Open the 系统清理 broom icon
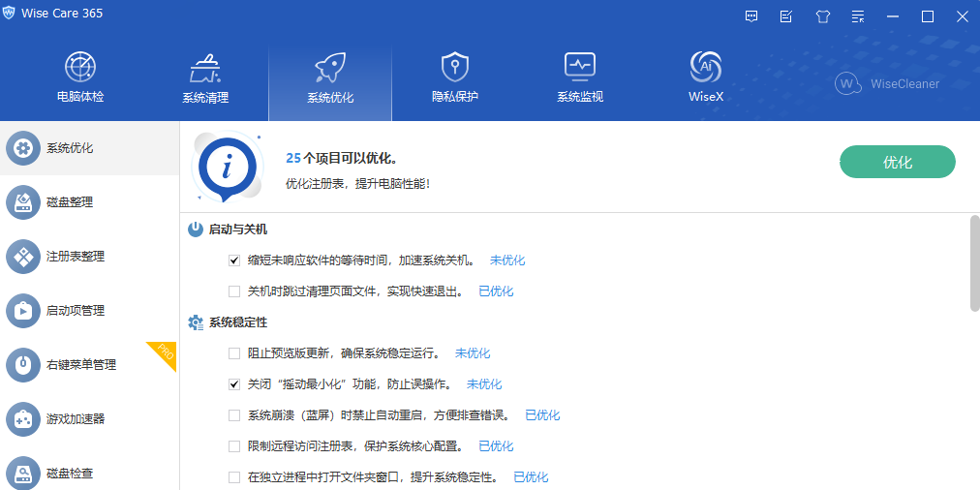Screen dimensions: 980x490 (205, 68)
